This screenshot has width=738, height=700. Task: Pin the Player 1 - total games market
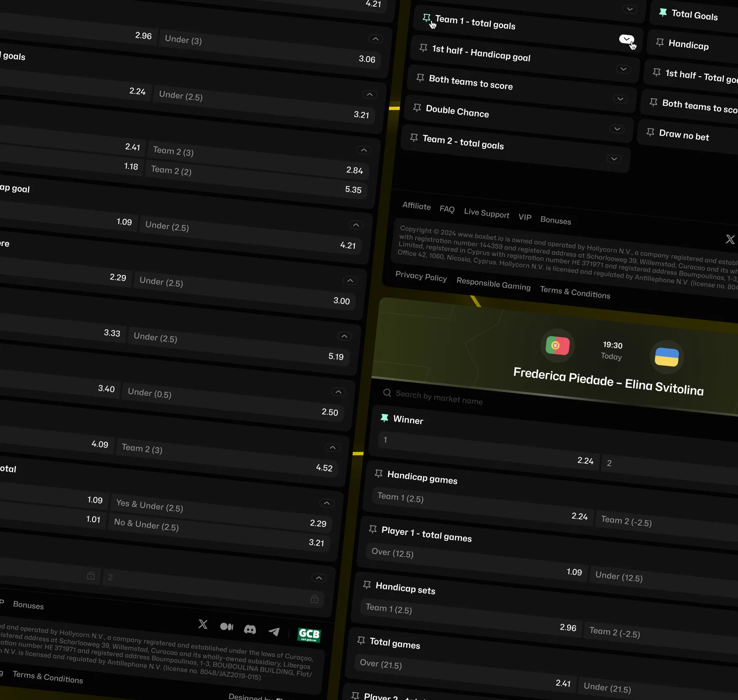[373, 529]
